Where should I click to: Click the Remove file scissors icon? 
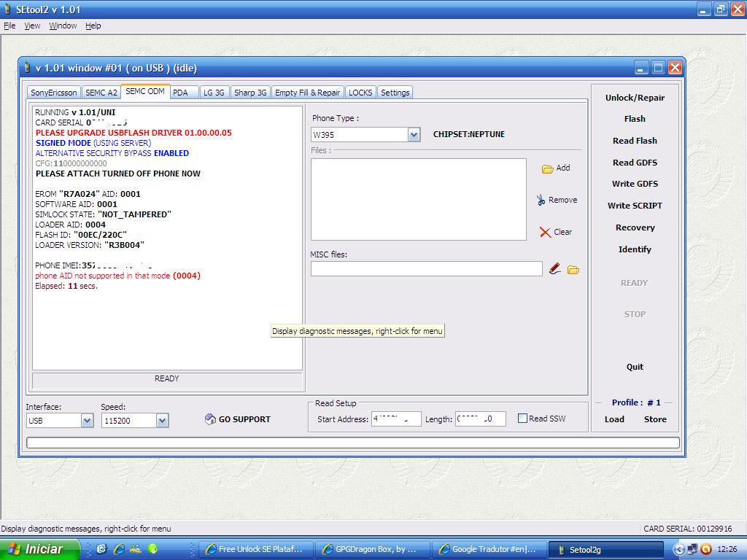pos(541,200)
